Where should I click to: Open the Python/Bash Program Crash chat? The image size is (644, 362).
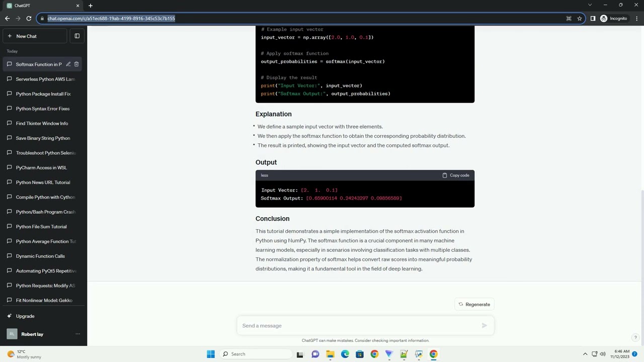(x=43, y=212)
